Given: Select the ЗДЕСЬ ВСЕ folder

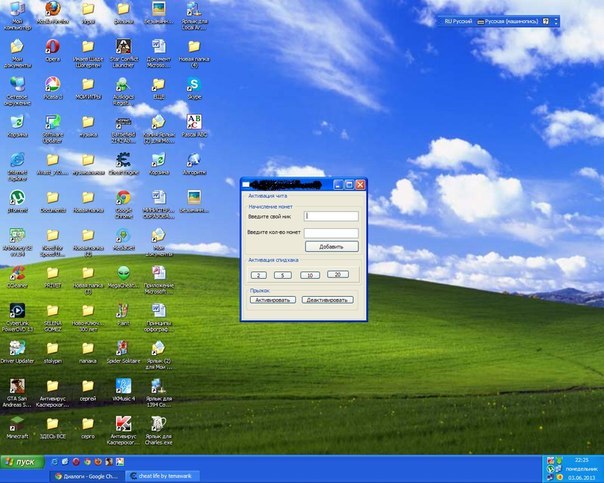Looking at the screenshot, I should pos(53,428).
